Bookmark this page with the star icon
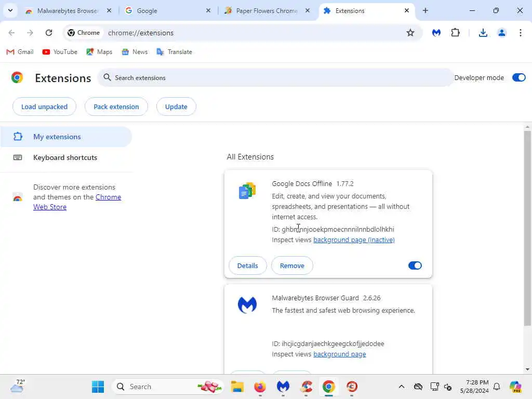Screen dimensions: 532x399 410,33
